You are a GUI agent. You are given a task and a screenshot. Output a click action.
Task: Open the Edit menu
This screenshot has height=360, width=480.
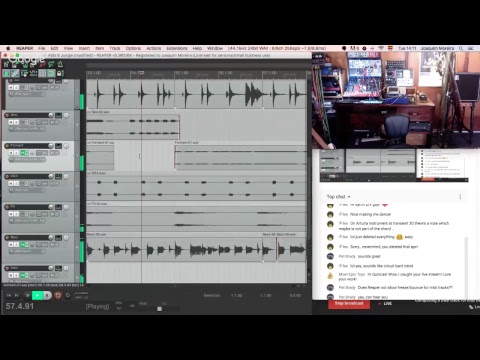(54, 48)
